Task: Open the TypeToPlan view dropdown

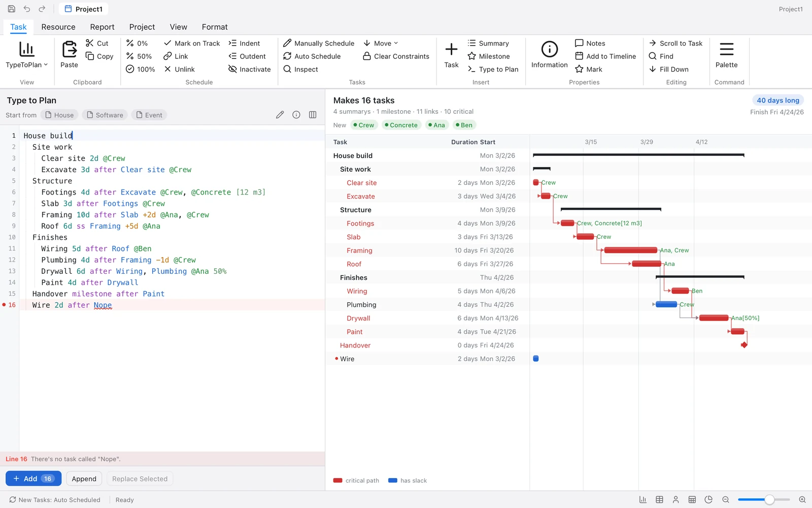Action: tap(27, 55)
